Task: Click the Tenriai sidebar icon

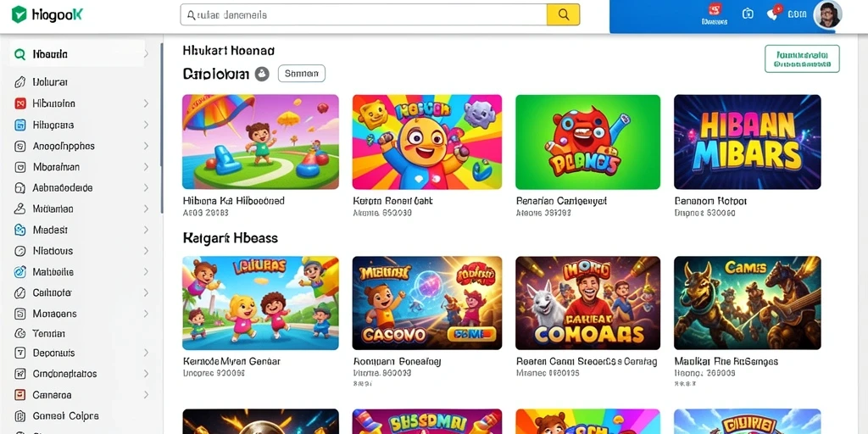Action: [20, 334]
